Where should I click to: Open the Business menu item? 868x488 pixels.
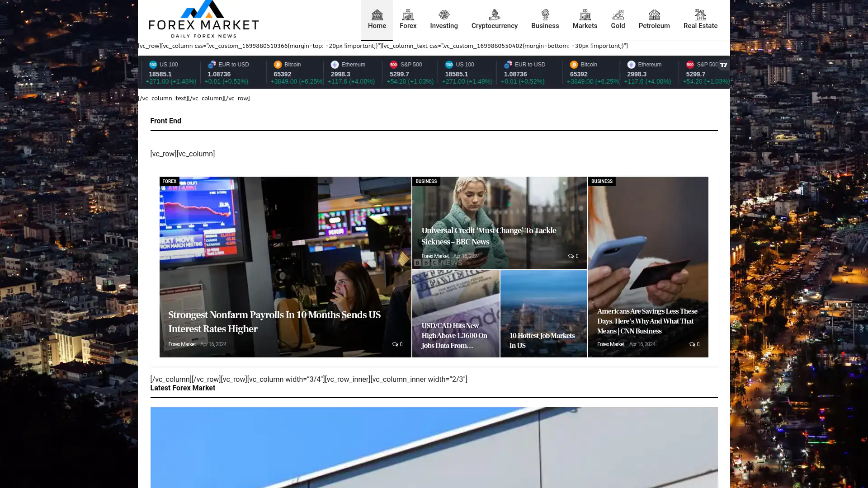(545, 20)
